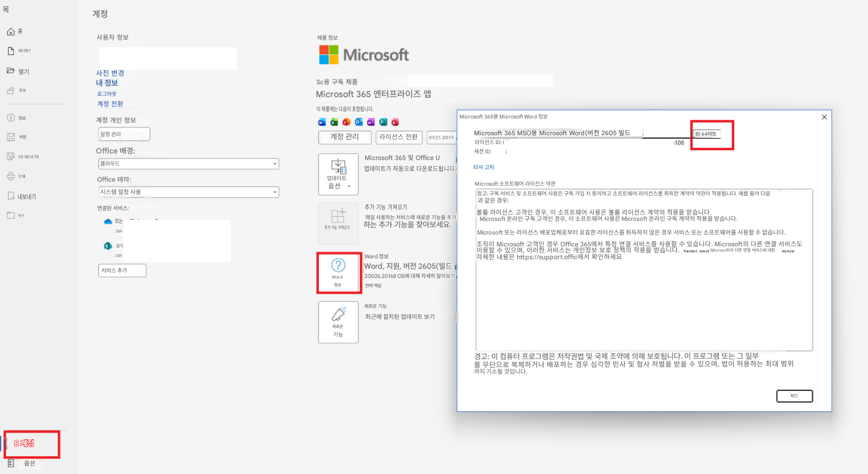Screen dimensions: 868x474
Task: Close the Microsoft Word 정보 dialog
Action: click(823, 117)
